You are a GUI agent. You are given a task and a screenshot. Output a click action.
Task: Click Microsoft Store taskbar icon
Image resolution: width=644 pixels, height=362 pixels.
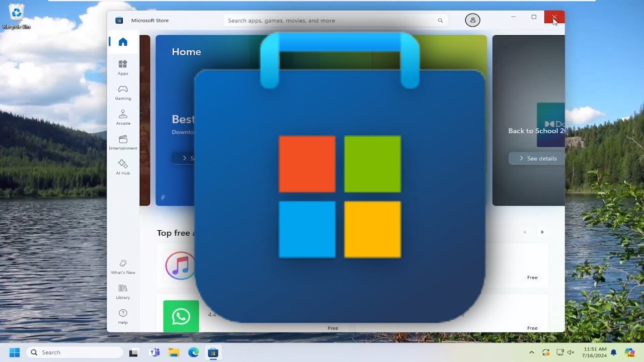(213, 352)
